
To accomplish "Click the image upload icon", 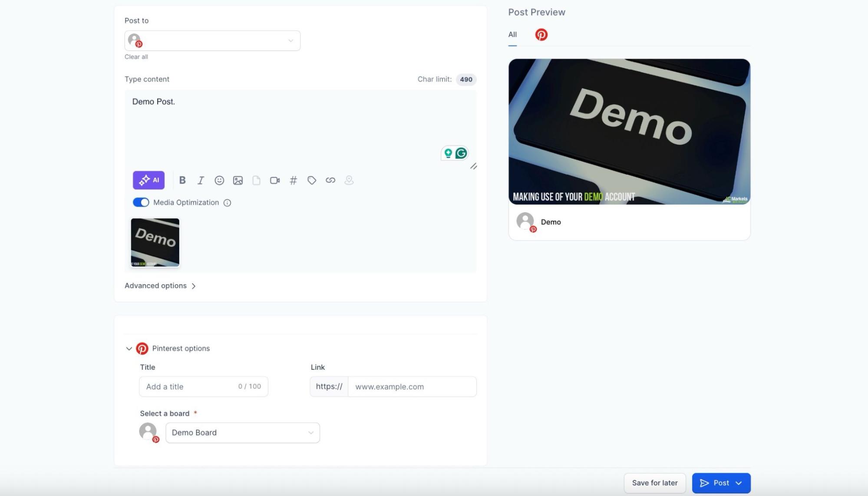I will 238,180.
